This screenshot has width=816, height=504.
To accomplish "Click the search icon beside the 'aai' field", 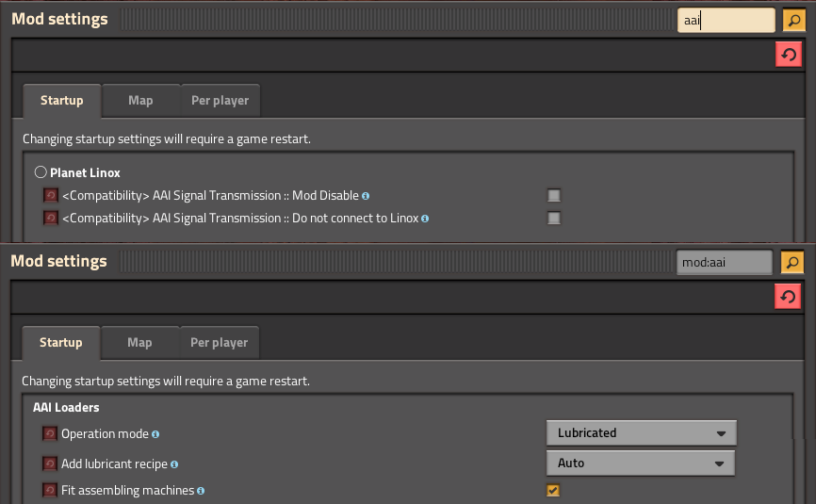I will [x=793, y=20].
